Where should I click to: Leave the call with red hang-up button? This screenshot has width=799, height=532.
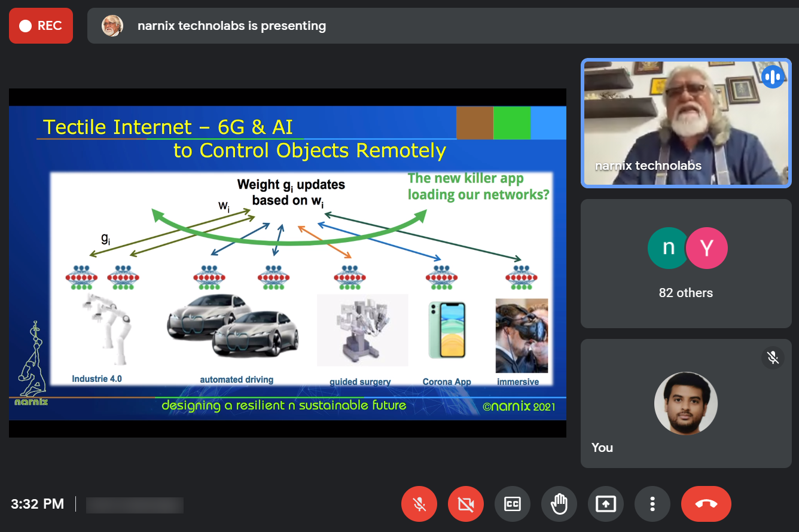point(706,504)
